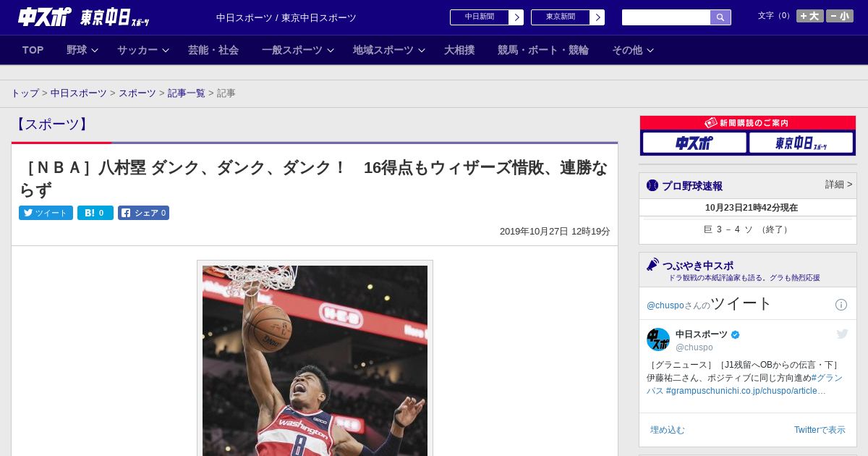Viewport: 868px width, 456px height.
Task: Focus the header search input field
Action: pos(666,17)
